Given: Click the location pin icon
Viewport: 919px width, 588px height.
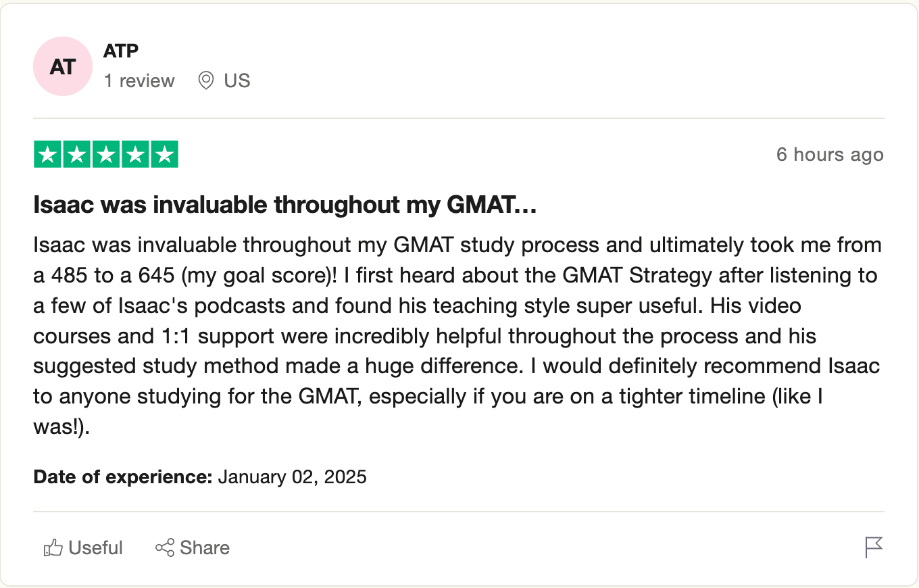Looking at the screenshot, I should click(206, 81).
